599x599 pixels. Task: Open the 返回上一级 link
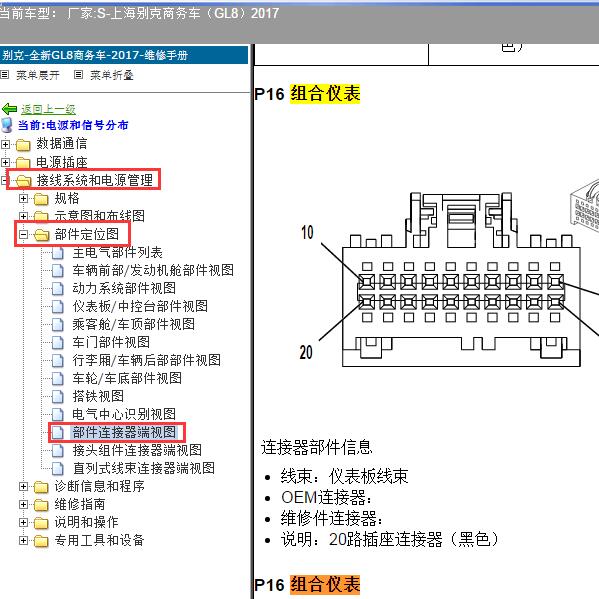click(x=48, y=110)
